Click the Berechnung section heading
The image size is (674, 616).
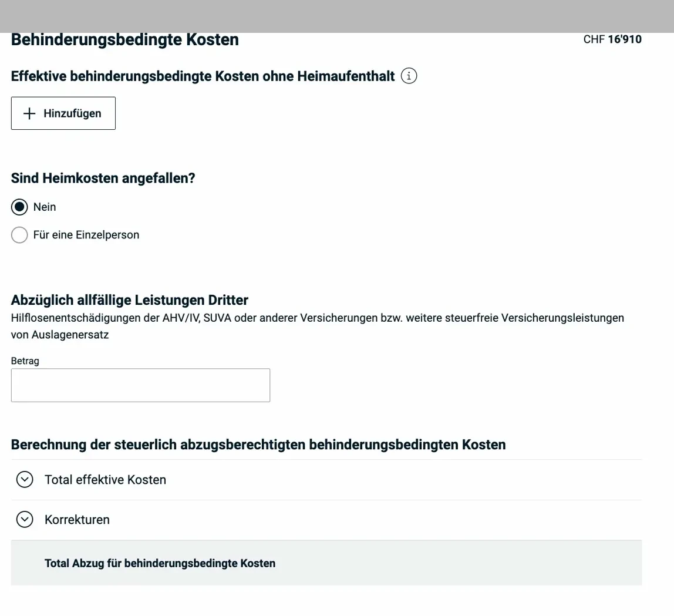[258, 445]
